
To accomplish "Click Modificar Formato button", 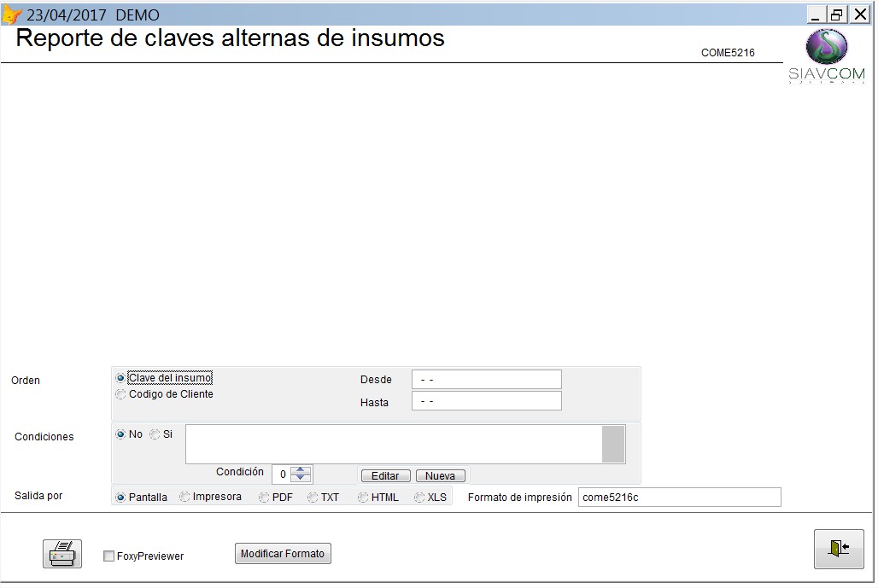I will pyautogui.click(x=283, y=554).
